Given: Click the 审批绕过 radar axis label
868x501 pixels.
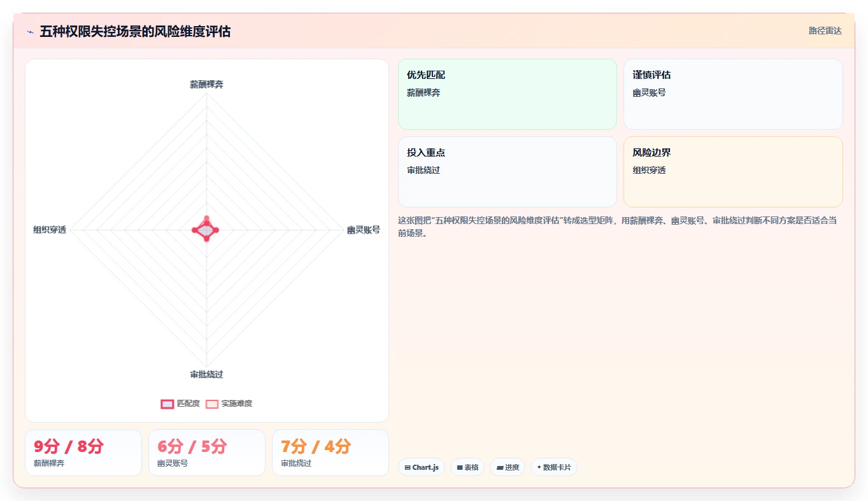Looking at the screenshot, I should point(206,374).
